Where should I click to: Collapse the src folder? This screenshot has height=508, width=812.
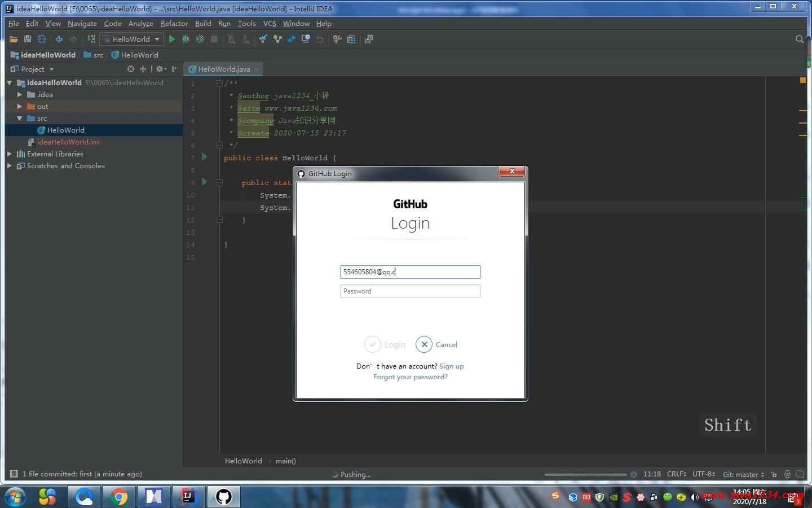(x=20, y=119)
